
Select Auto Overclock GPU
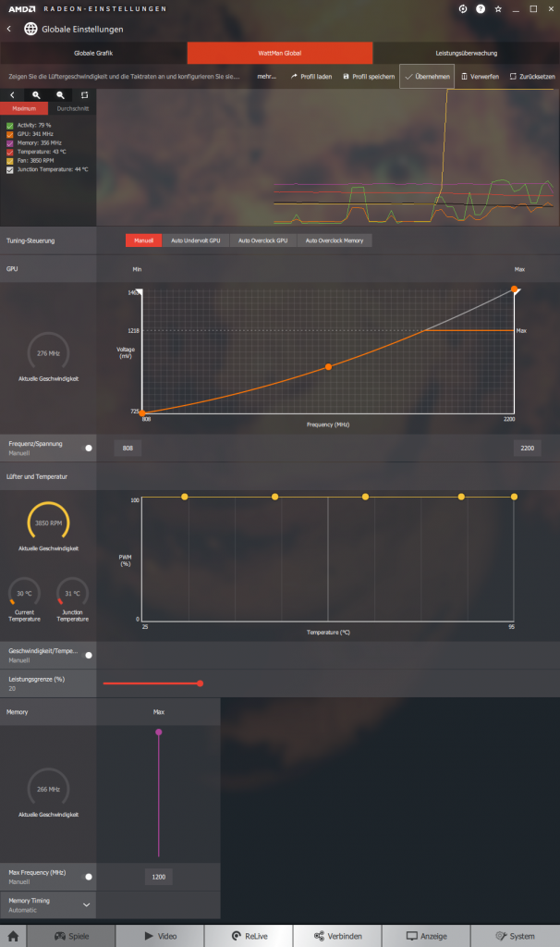pyautogui.click(x=263, y=240)
